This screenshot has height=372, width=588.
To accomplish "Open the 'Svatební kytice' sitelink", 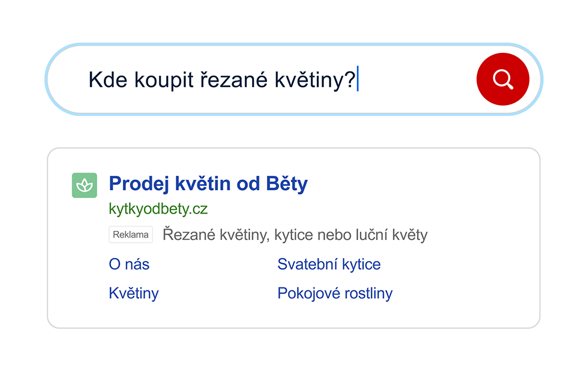I will click(x=328, y=264).
